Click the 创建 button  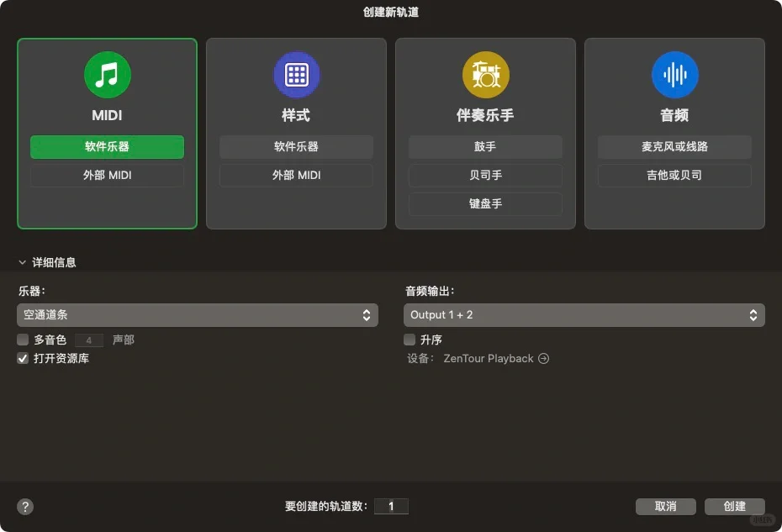(x=735, y=507)
